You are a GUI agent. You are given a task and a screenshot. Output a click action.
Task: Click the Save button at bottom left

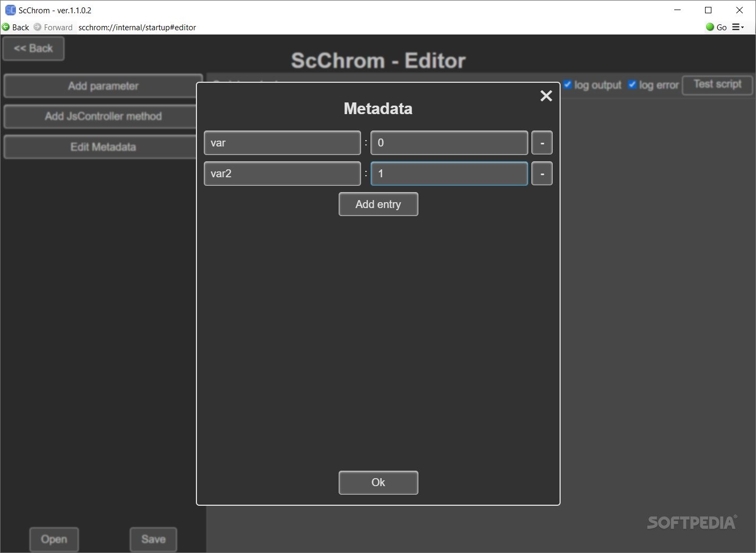pos(153,539)
